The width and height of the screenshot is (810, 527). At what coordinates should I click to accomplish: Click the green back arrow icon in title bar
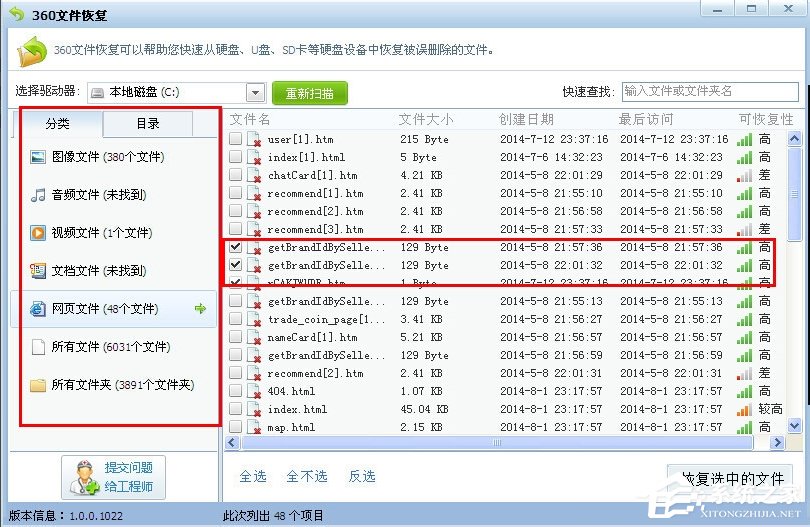(x=17, y=13)
